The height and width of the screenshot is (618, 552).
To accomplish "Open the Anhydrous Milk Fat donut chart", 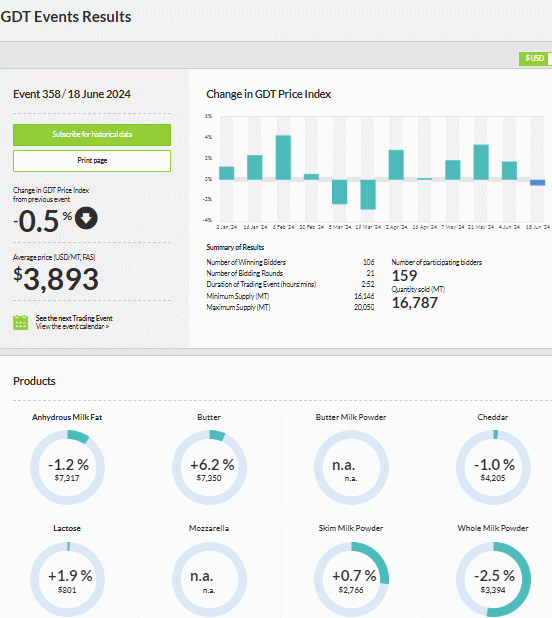I will point(67,467).
